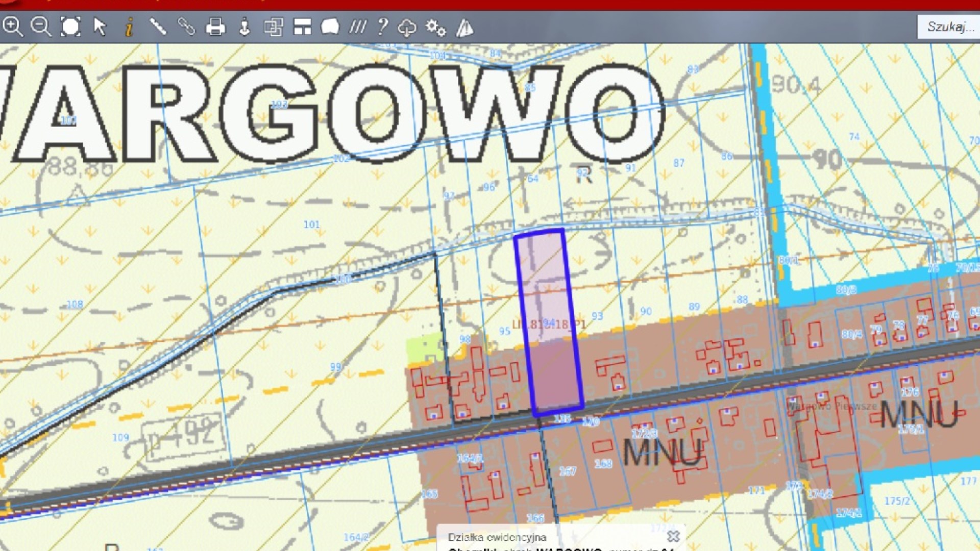Click the street view person icon
980x551 pixels.
coord(244,27)
